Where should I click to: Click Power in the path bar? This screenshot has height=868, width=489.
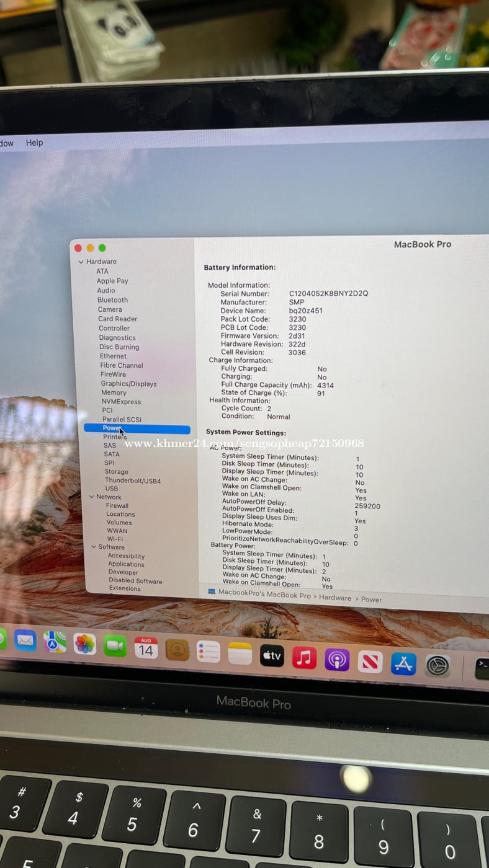[372, 600]
